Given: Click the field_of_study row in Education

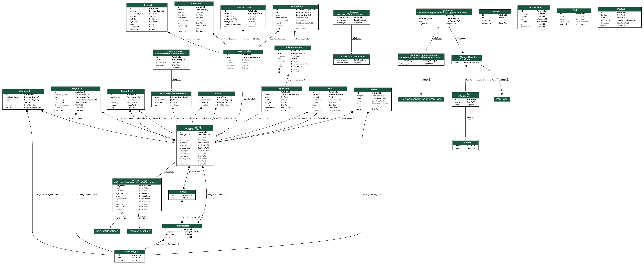Looking at the screenshot, I should 194,20.
